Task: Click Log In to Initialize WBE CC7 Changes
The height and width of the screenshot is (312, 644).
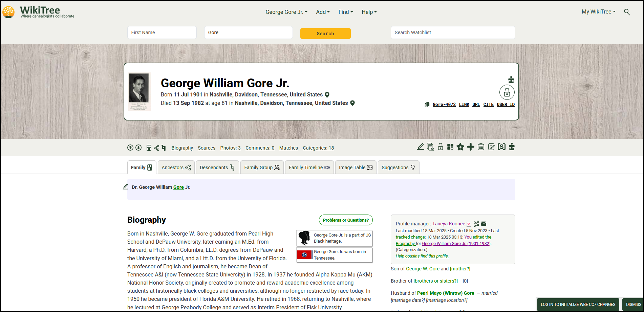Action: (x=578, y=305)
